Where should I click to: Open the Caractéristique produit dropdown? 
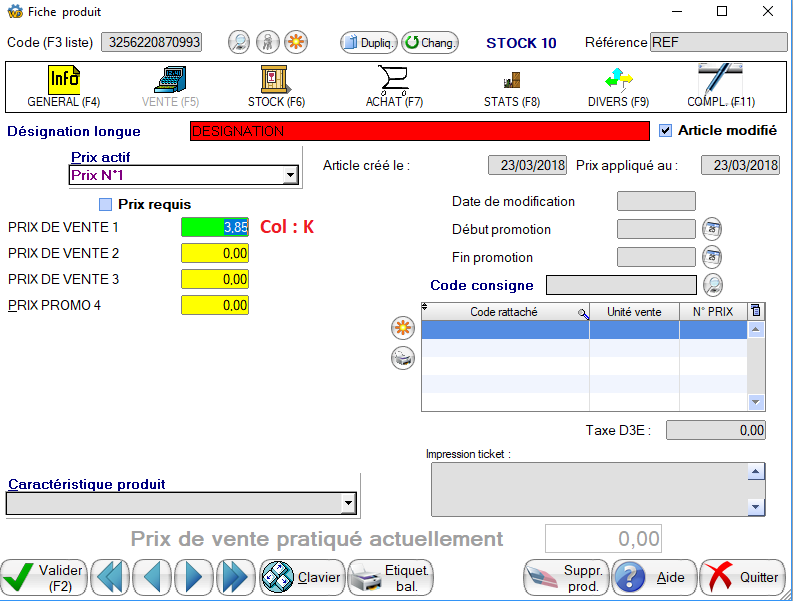pos(347,503)
